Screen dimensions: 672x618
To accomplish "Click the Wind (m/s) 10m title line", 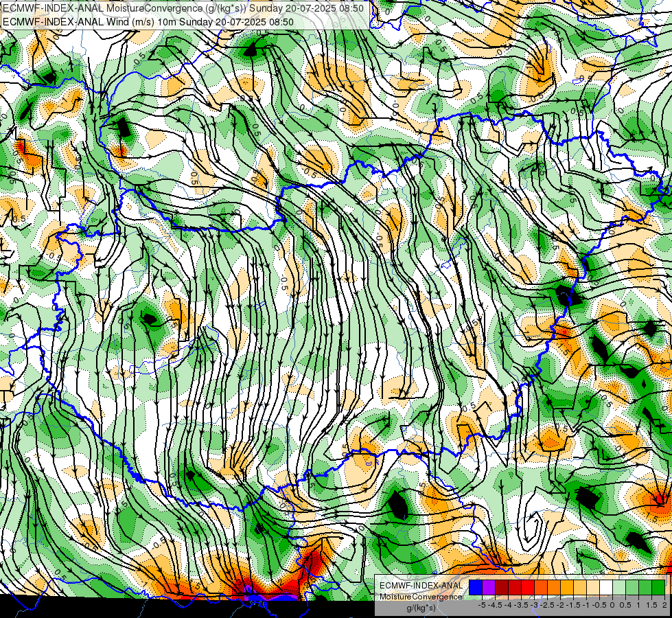I will pos(148,21).
